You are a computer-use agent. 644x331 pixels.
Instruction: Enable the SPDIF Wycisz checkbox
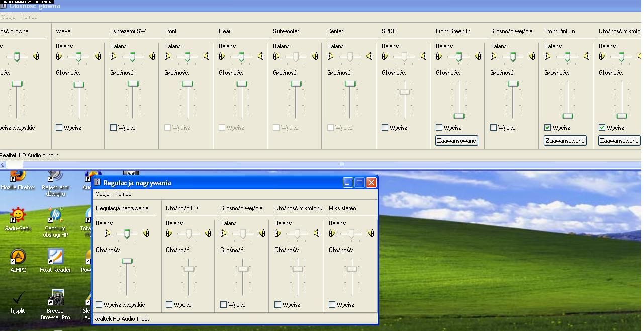pyautogui.click(x=385, y=128)
